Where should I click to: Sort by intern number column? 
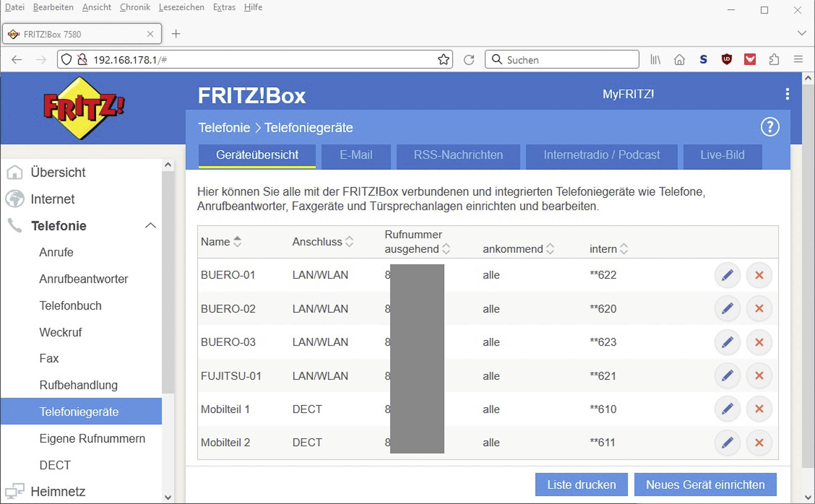pos(609,249)
